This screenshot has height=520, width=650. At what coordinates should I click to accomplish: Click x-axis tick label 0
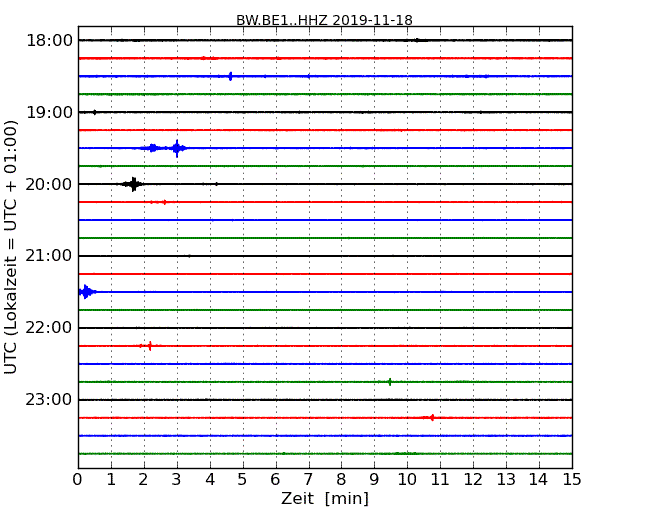[x=78, y=479]
